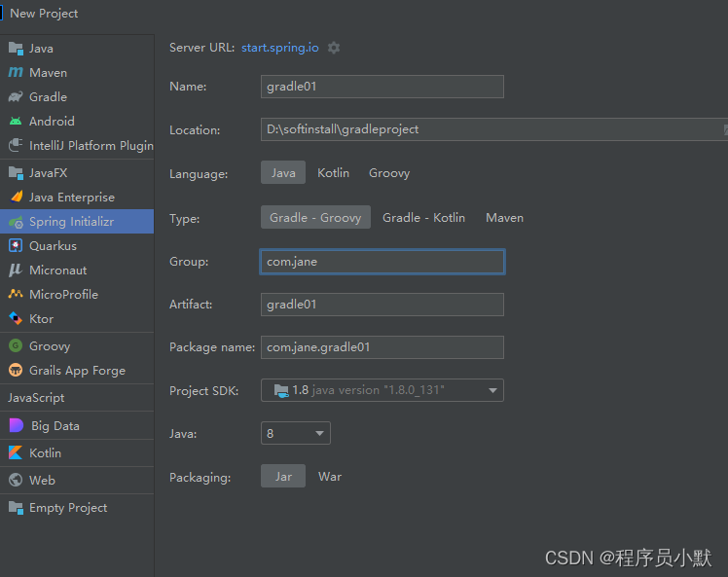
Task: Click the Java folder icon in sidebar
Action: 16,49
